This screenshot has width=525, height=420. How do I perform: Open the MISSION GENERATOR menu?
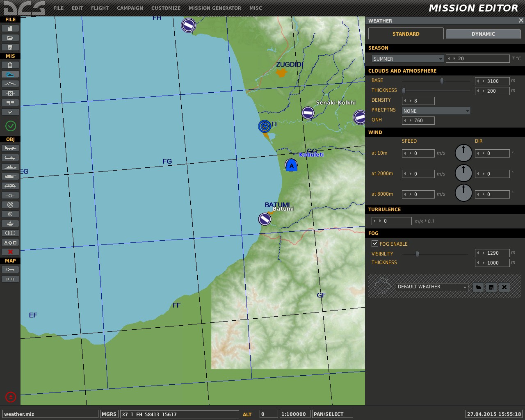tap(215, 8)
